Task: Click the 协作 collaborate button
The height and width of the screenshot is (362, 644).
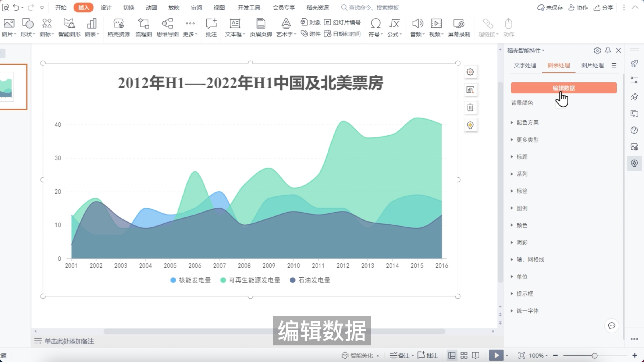Action: [x=578, y=8]
